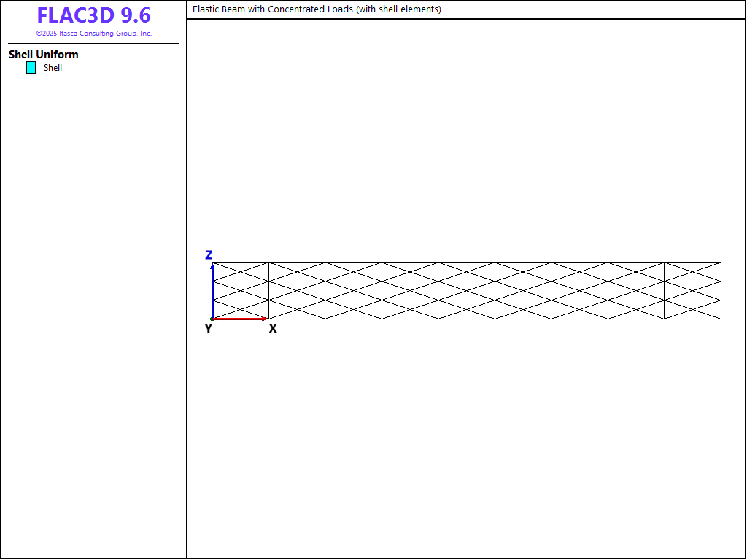
Task: Click the X axis label
Action: tap(273, 329)
